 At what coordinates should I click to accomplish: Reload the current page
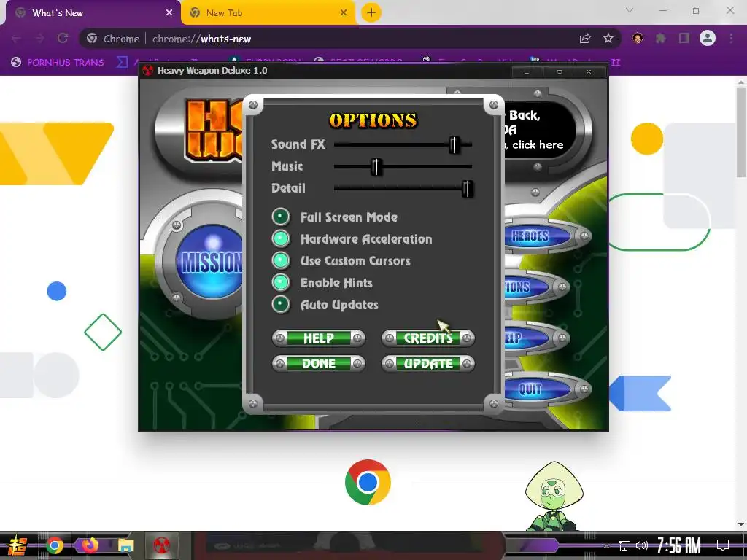coord(63,39)
